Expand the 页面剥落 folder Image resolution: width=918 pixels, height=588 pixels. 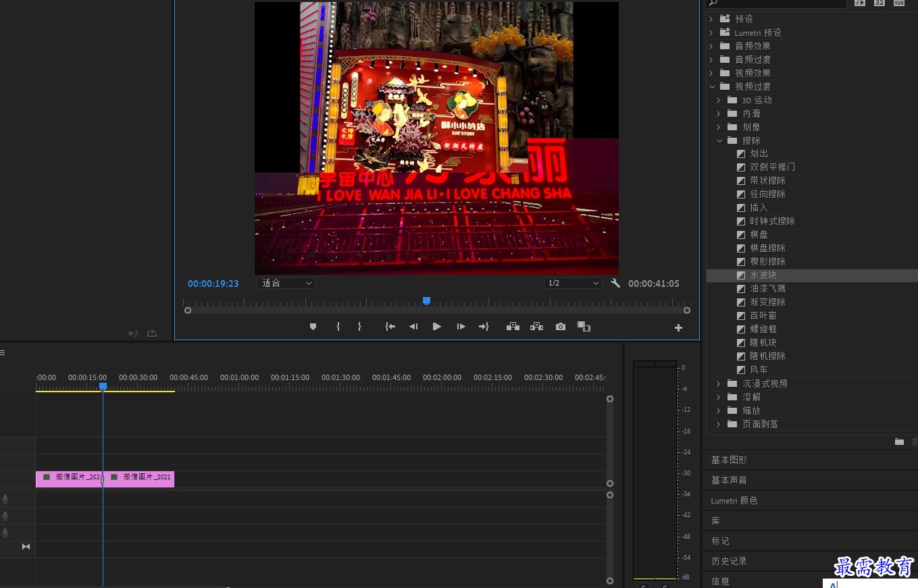click(719, 424)
